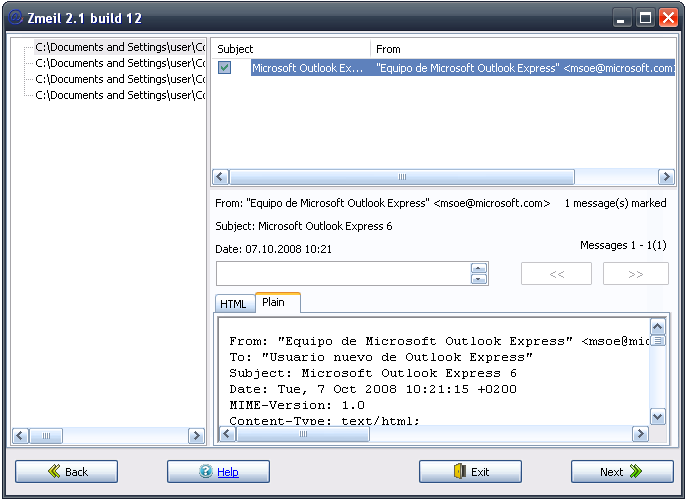Click the spinner up arrow beside text field

pos(479,268)
